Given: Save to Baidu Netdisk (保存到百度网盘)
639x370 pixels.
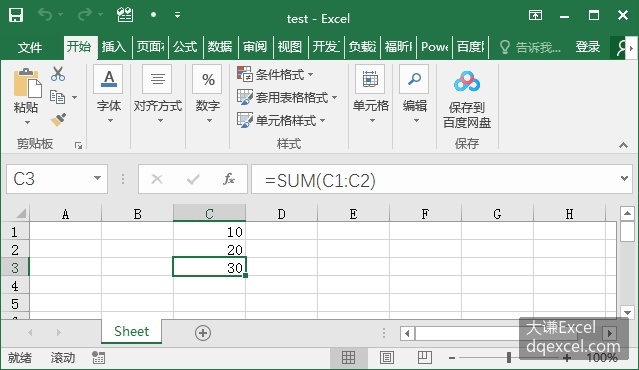Looking at the screenshot, I should [x=467, y=99].
